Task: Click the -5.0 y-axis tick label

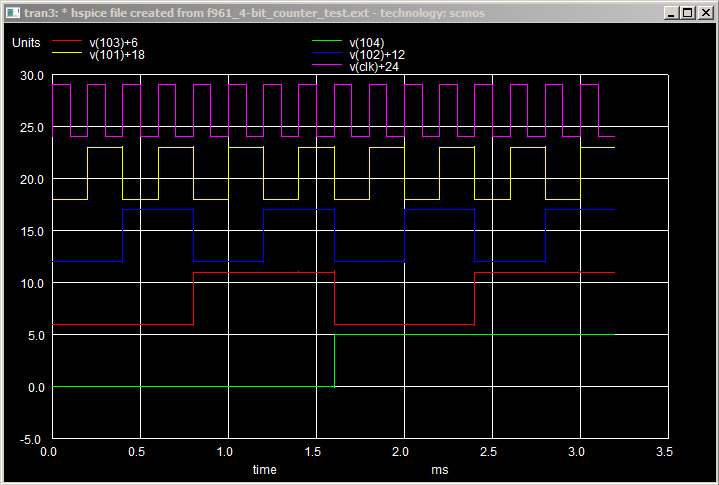Action: [x=31, y=439]
